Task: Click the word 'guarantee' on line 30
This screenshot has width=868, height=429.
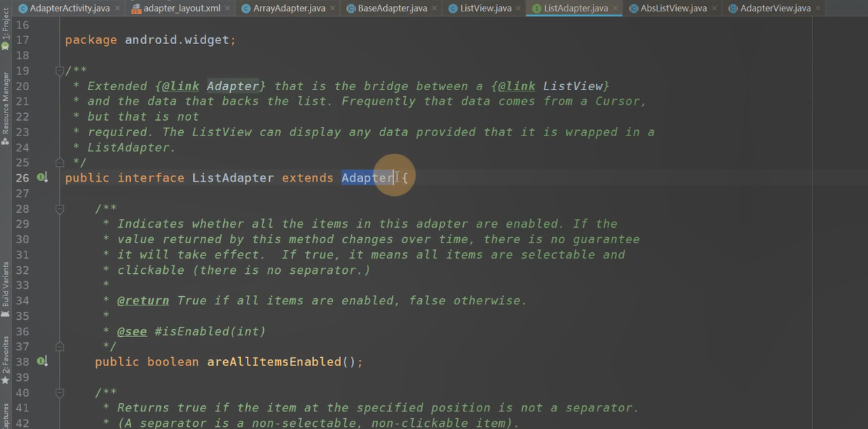Action: [606, 239]
